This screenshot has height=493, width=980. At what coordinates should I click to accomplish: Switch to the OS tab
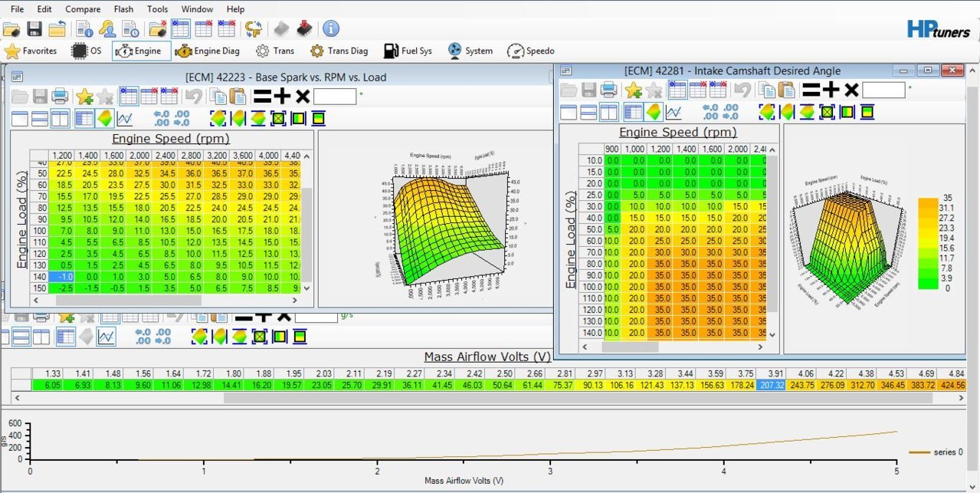point(86,51)
